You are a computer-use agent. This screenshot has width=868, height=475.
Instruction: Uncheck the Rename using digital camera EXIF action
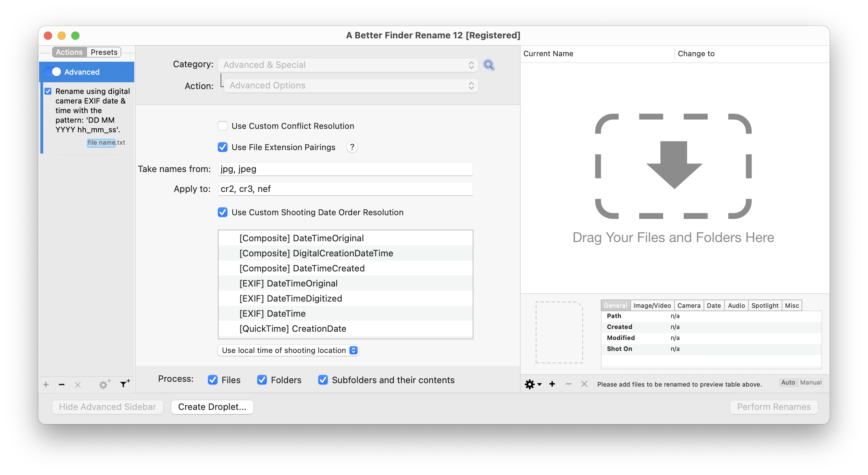pos(48,91)
